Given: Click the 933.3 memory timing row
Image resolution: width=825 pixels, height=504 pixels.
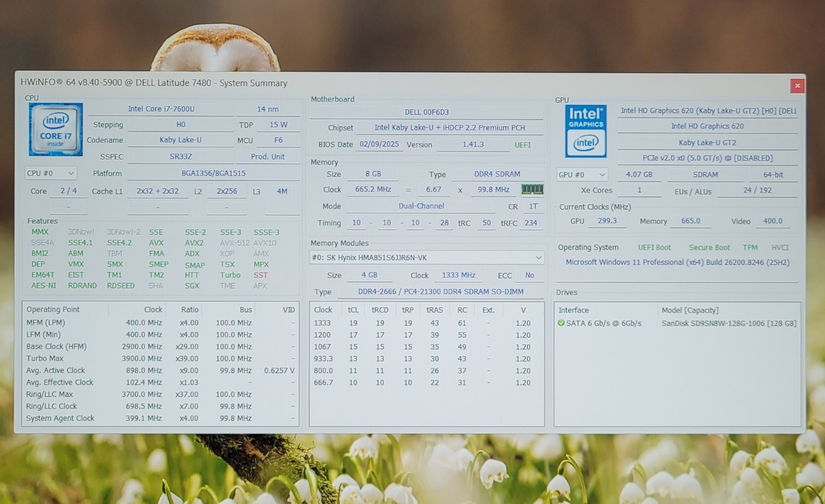Looking at the screenshot, I should point(426,359).
